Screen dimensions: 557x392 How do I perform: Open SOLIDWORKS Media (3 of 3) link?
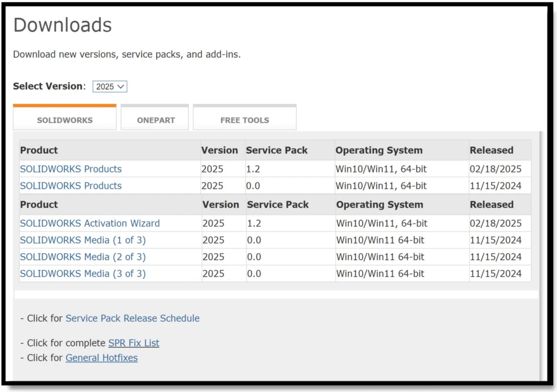tap(83, 274)
